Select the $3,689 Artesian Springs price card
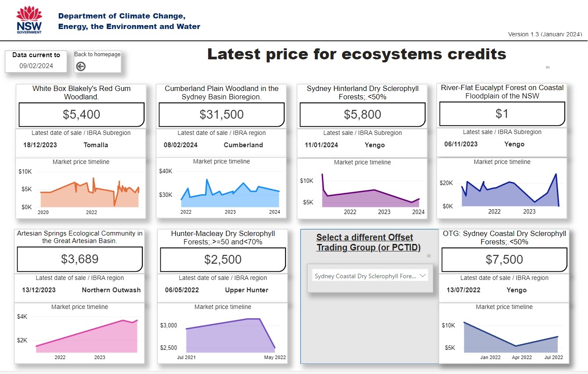This screenshot has width=588, height=374. click(79, 259)
